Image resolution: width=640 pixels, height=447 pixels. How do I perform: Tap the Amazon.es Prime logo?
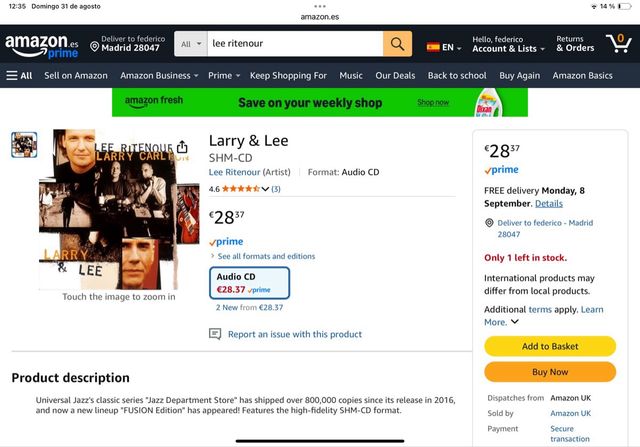(x=41, y=46)
